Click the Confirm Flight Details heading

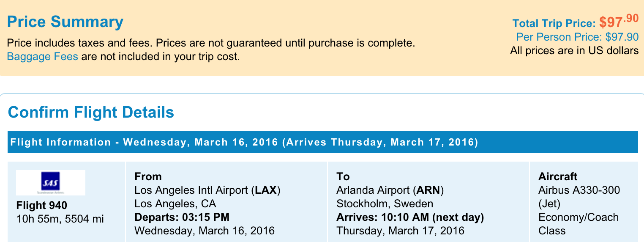(x=91, y=113)
